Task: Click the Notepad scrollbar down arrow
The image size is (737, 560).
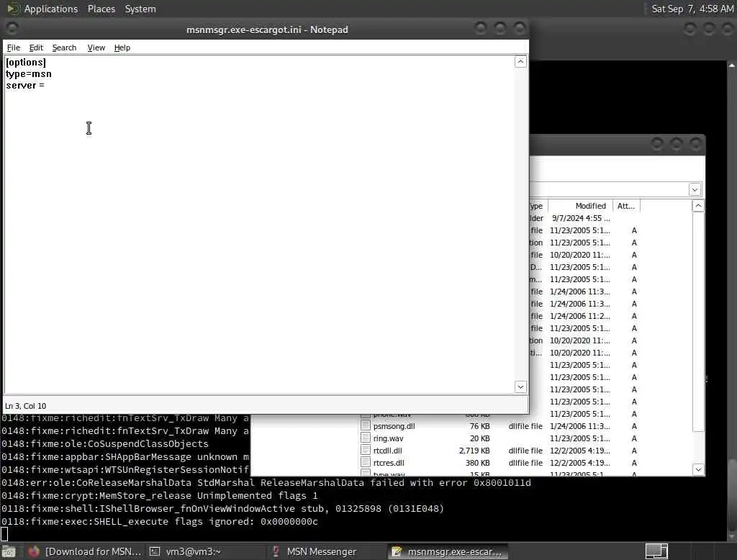Action: (x=520, y=387)
